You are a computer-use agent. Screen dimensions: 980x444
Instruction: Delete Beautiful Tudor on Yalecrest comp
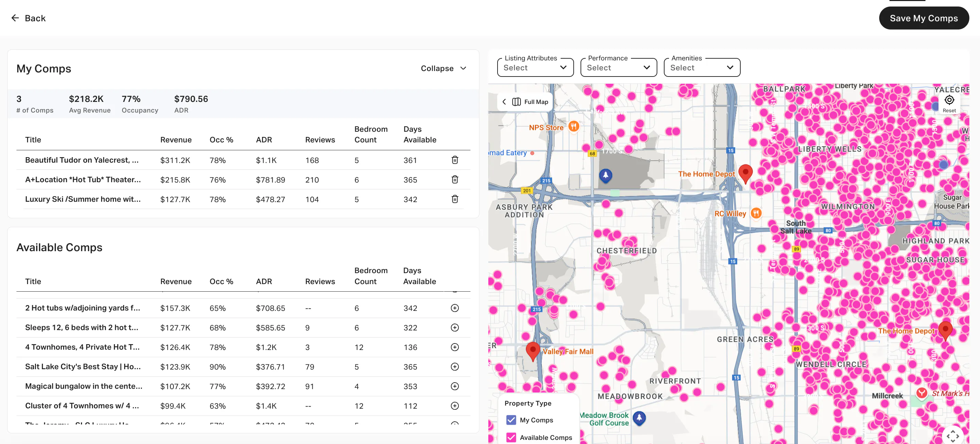455,160
